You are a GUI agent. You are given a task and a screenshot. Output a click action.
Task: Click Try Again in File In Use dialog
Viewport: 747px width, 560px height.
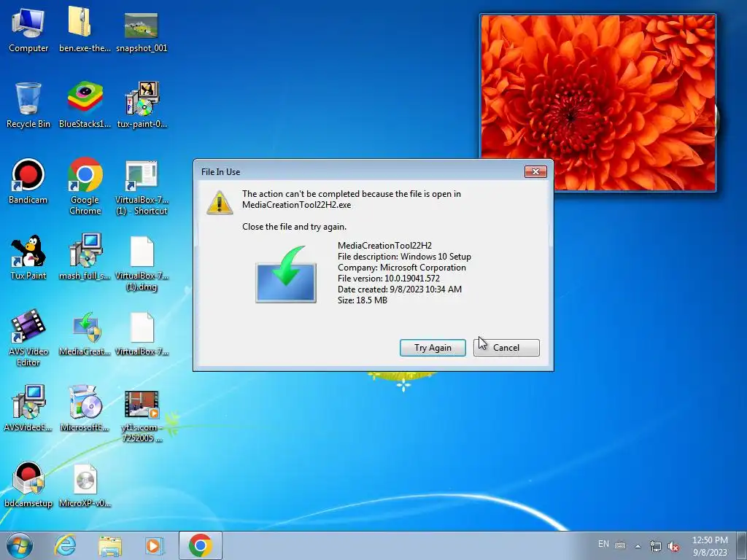433,348
